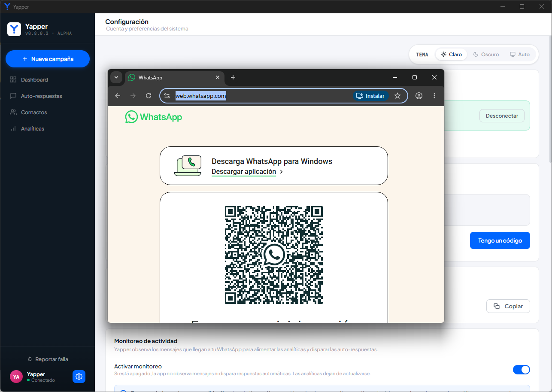The image size is (552, 392).
Task: Start a new campaign with Nueva campaña
Action: [48, 59]
